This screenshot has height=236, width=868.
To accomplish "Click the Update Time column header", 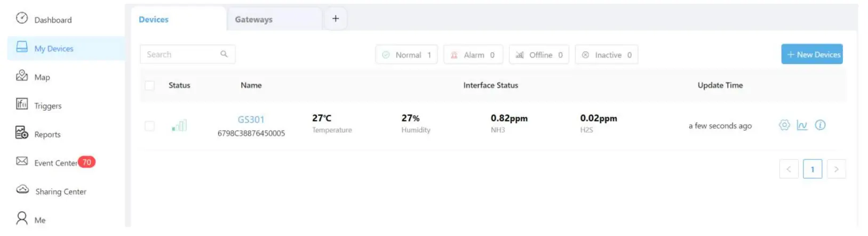I will point(720,85).
